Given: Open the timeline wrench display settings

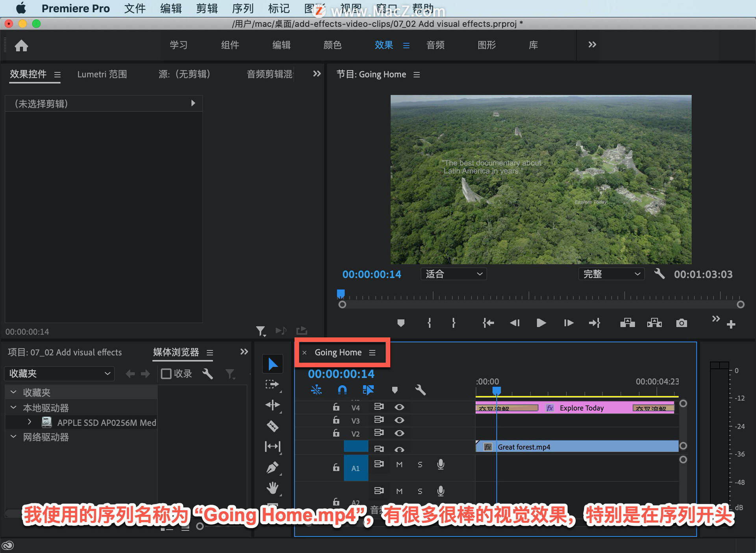Looking at the screenshot, I should click(x=420, y=390).
